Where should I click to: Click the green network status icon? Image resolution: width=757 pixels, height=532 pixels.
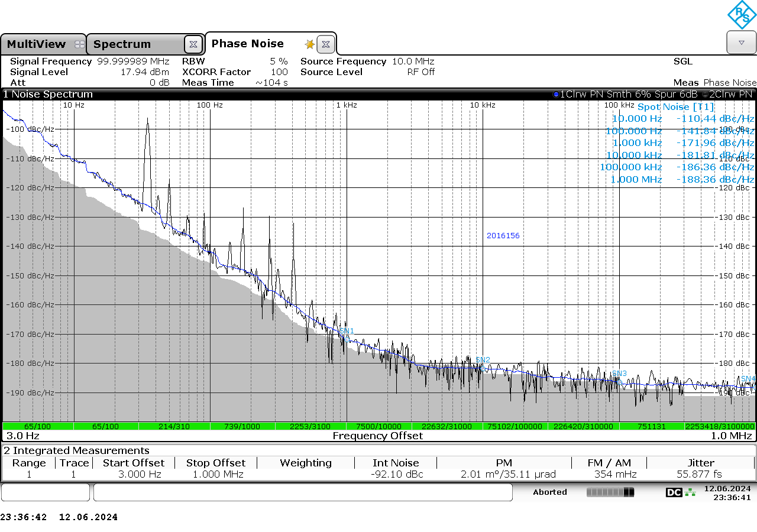tap(690, 492)
